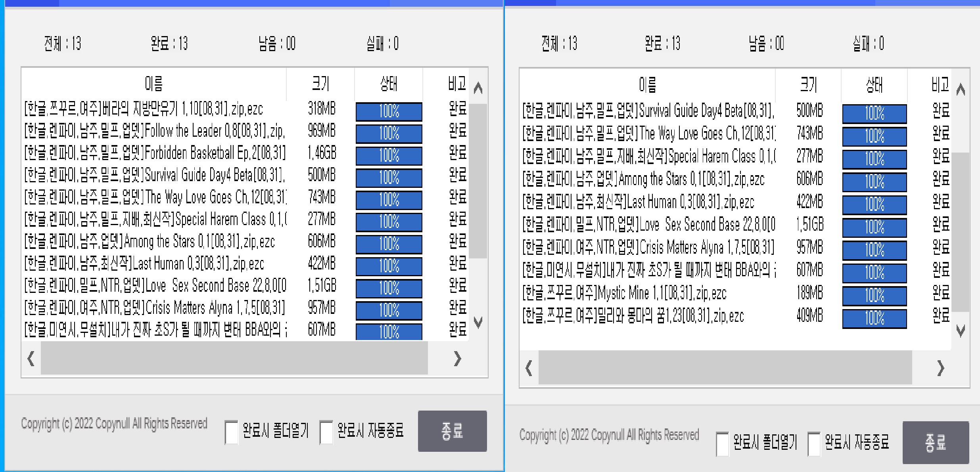The image size is (980, 472).
Task: Enable 완료시 자동종료 checkbox in left window
Action: point(326,432)
